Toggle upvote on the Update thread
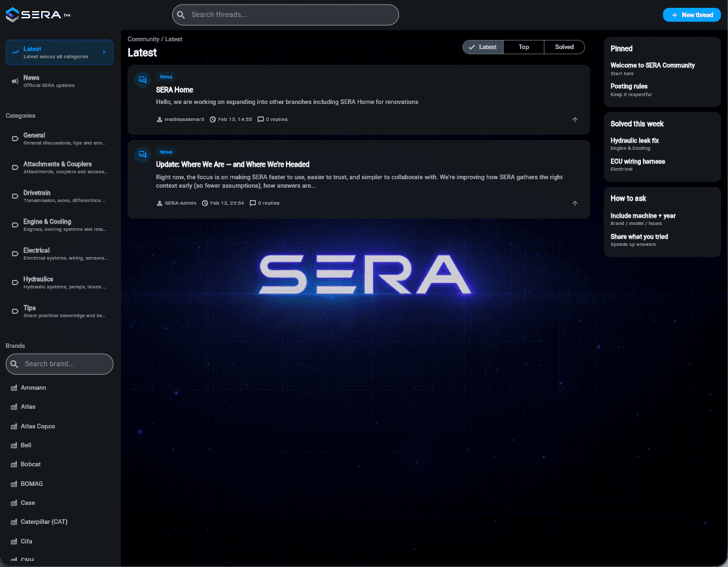The width and height of the screenshot is (728, 567). [574, 203]
